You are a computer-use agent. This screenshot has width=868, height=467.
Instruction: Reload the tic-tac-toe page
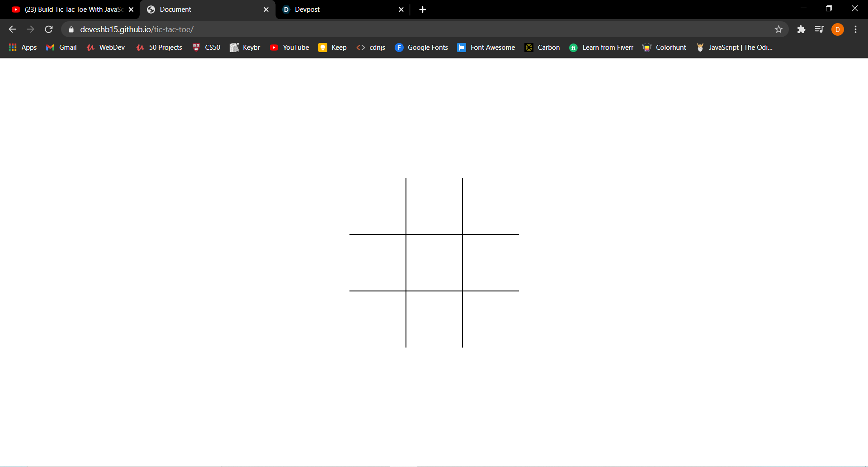pyautogui.click(x=49, y=29)
